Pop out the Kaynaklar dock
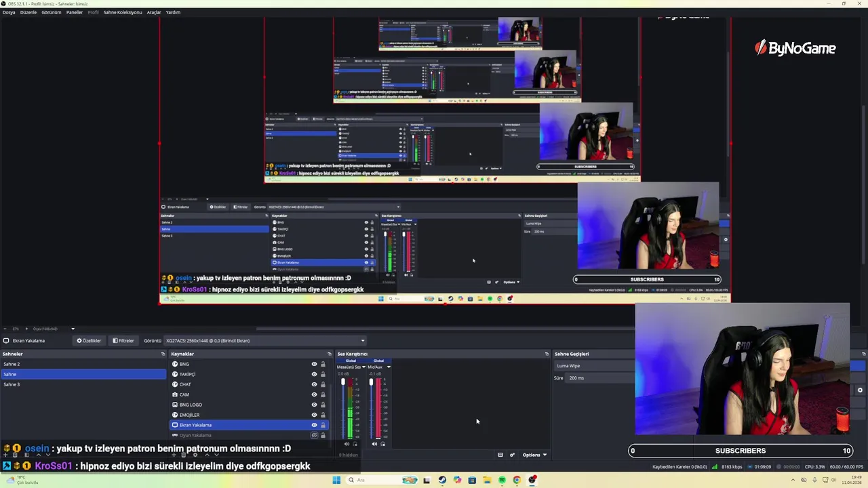Viewport: 868px width, 488px height. click(x=329, y=354)
